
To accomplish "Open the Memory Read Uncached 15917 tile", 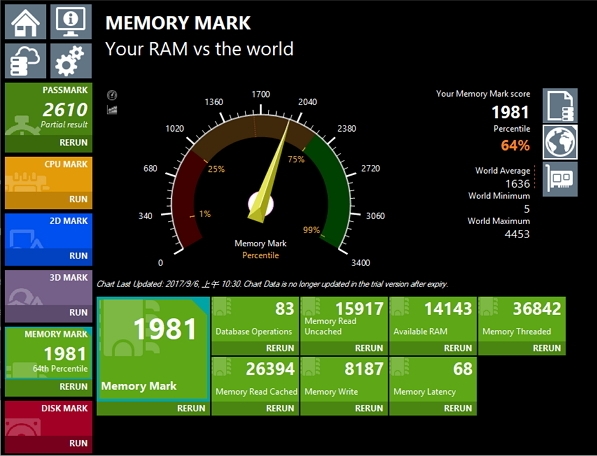I will point(344,320).
